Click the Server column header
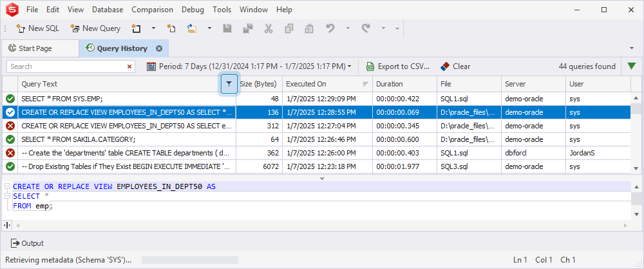The width and height of the screenshot is (644, 269). (533, 84)
